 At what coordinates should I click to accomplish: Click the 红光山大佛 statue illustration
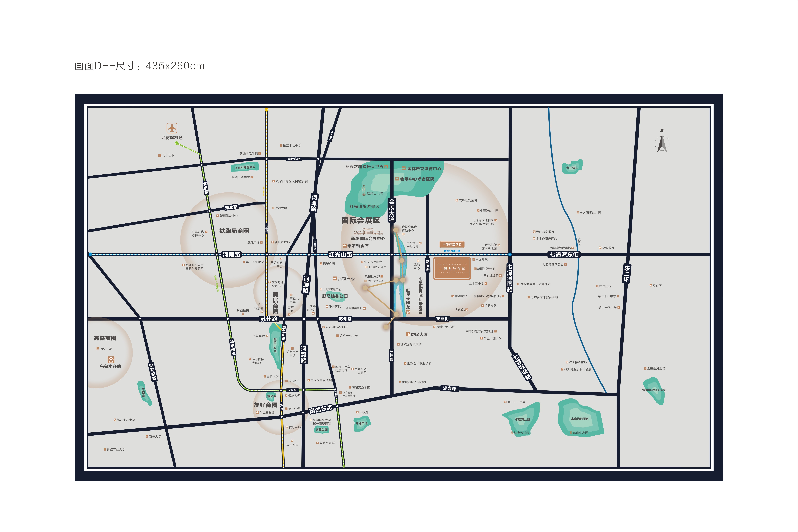point(364,190)
